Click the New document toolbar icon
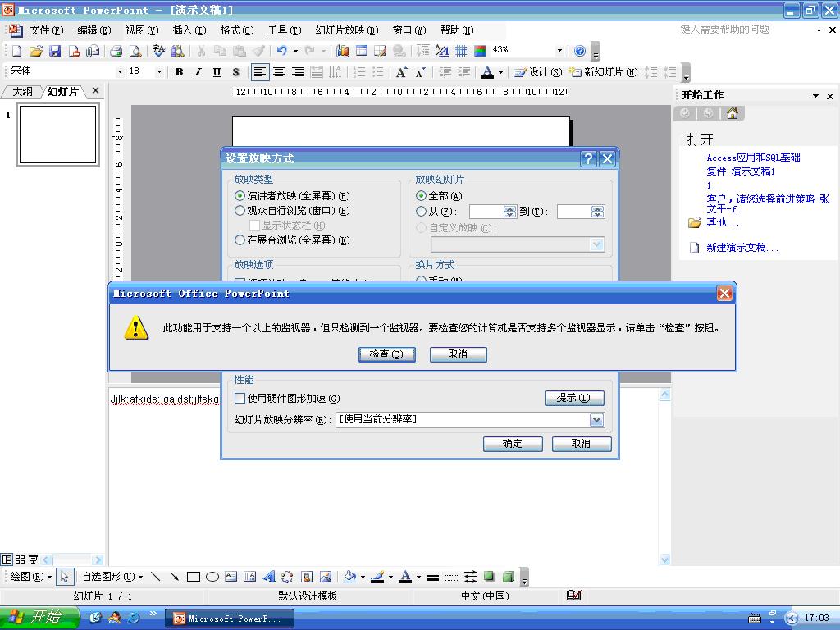840x630 pixels. click(16, 51)
